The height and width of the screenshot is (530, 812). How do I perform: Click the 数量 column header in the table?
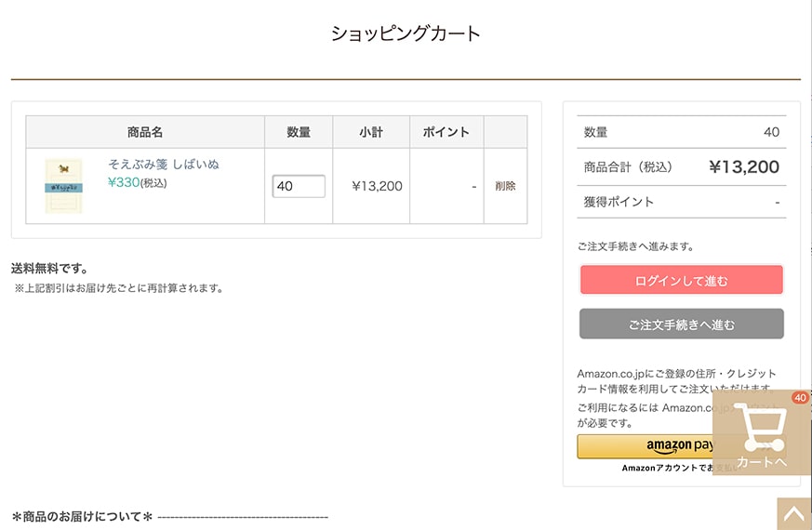point(299,132)
